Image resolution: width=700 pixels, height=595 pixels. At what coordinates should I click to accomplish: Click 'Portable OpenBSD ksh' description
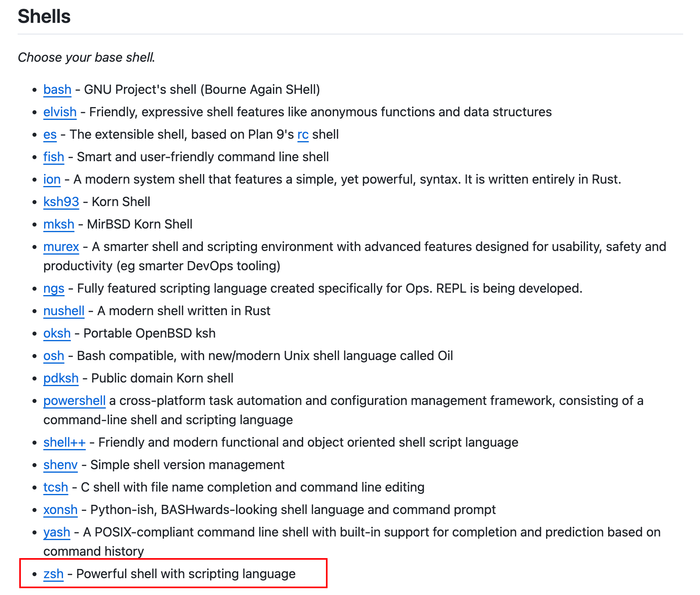click(149, 333)
